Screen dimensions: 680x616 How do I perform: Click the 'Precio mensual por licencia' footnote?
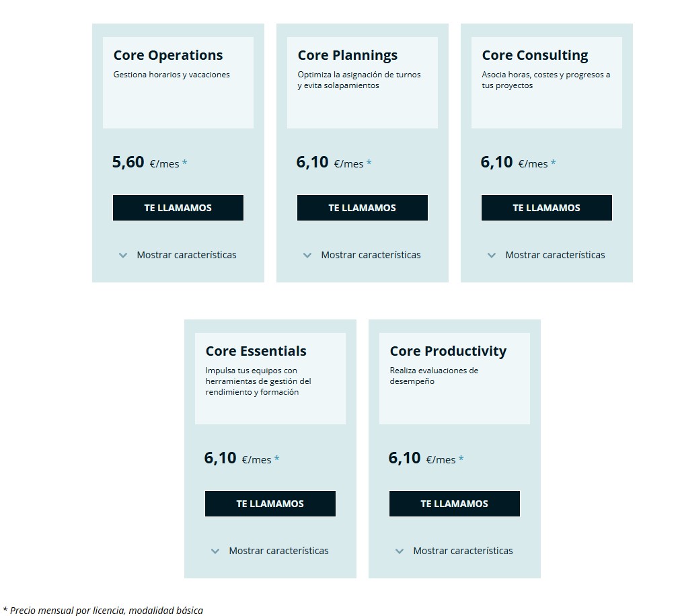[x=103, y=611]
